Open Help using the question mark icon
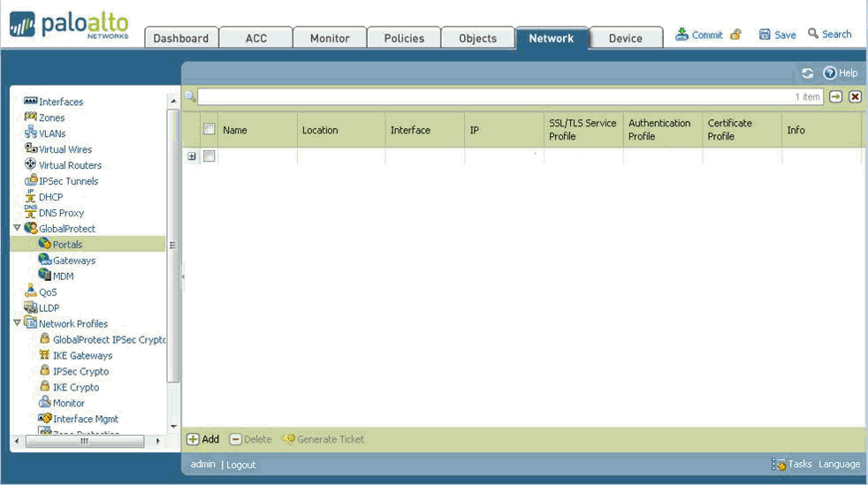868x485 pixels. (830, 73)
